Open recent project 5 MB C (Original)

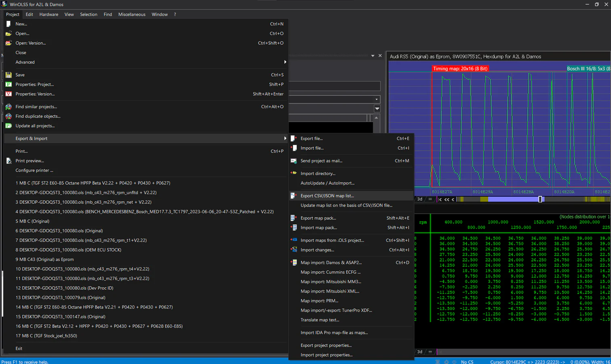click(145, 221)
